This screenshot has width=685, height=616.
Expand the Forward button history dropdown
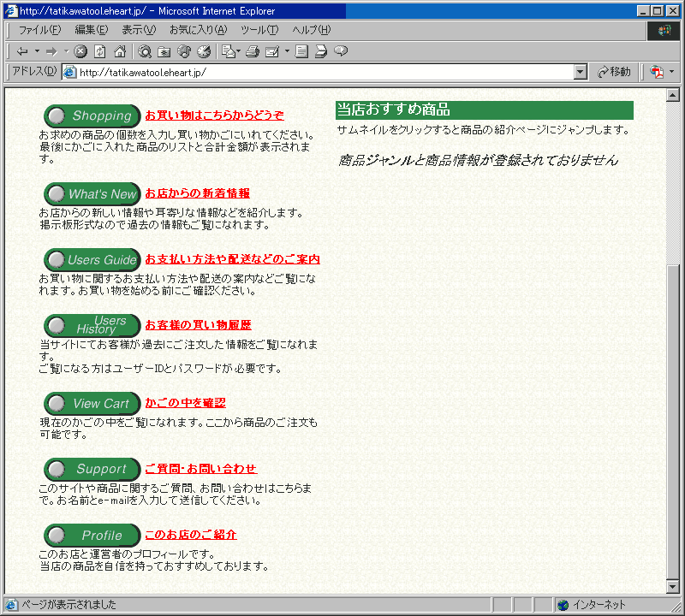[67, 51]
